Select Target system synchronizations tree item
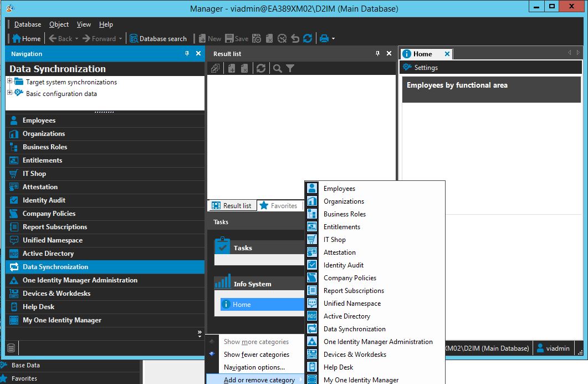Screen dimensions: 588x384 [x=71, y=82]
